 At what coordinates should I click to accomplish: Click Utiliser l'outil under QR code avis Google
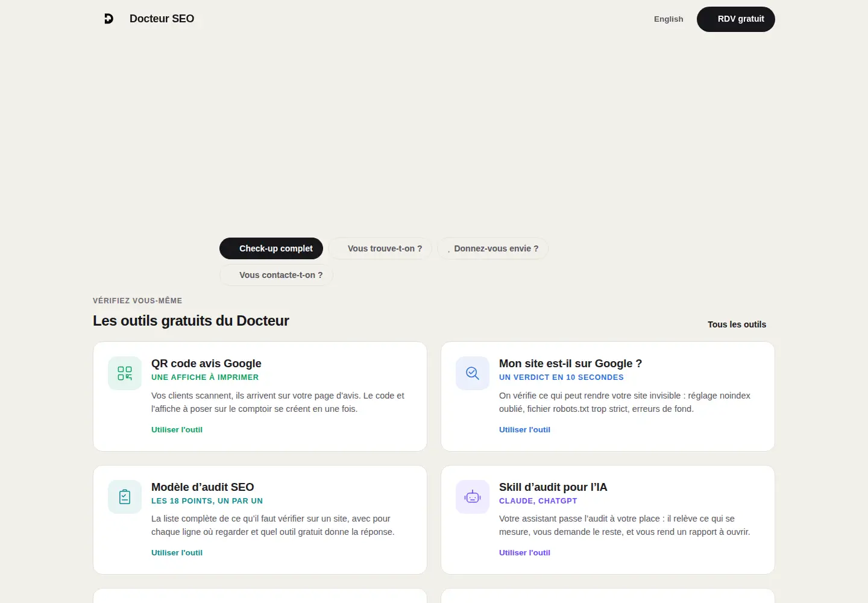(x=177, y=430)
